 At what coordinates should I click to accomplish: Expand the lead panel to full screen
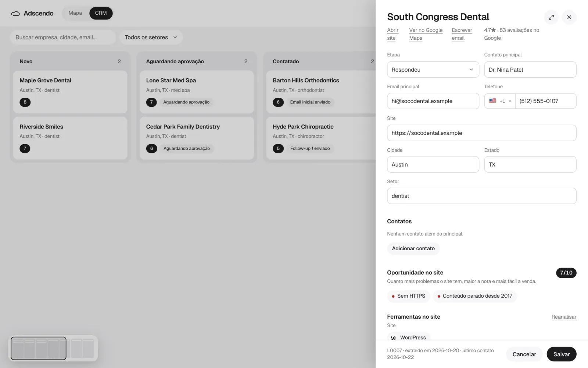pos(551,17)
